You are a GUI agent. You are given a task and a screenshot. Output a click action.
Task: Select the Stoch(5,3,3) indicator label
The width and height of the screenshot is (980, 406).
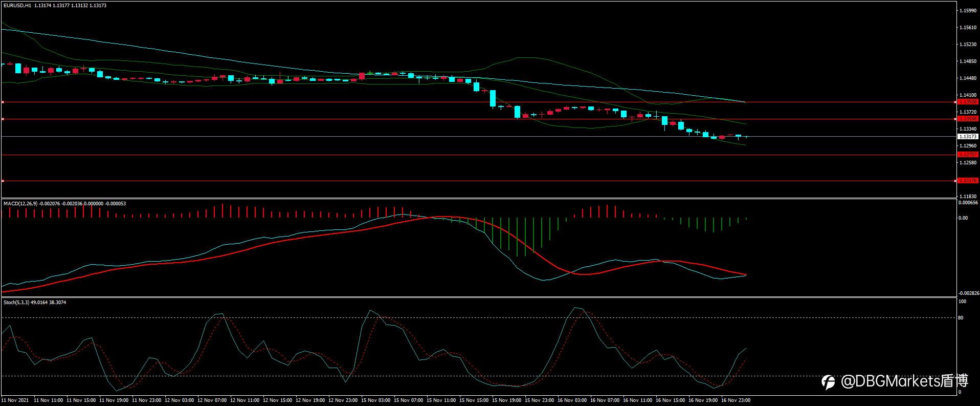pos(16,303)
